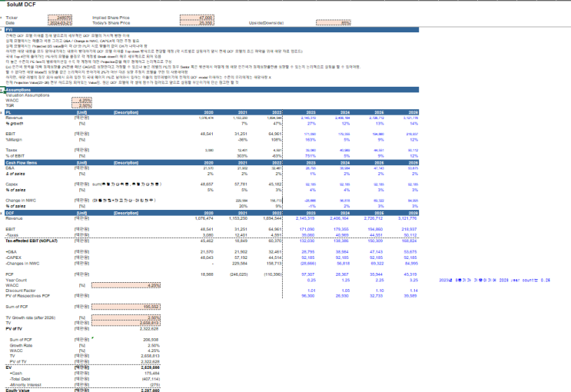Click the FYI section header bar

click(x=211, y=29)
